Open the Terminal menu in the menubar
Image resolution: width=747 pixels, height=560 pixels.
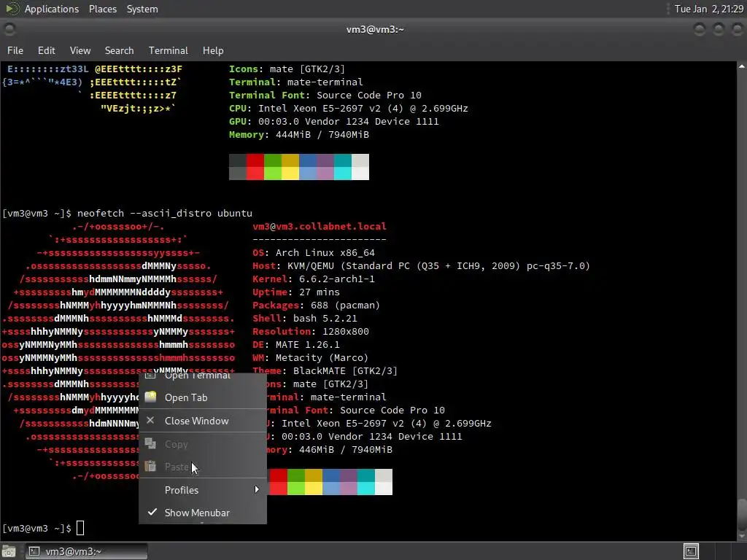[x=169, y=50]
